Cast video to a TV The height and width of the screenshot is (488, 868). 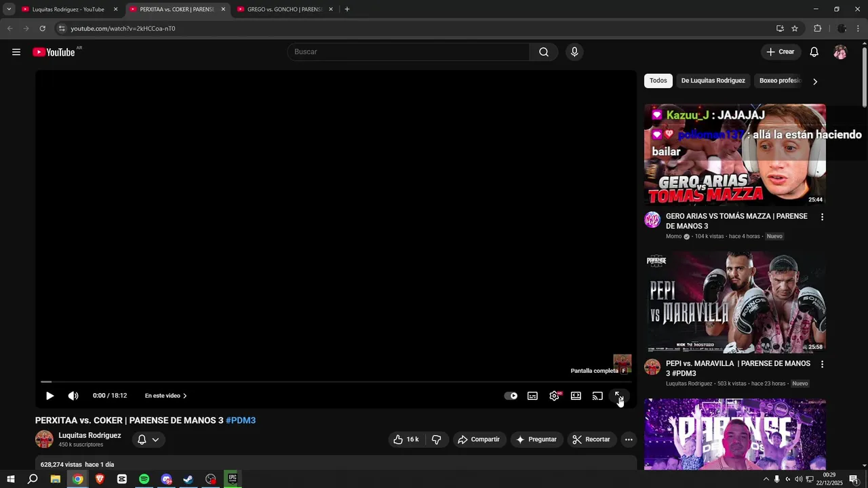597,396
